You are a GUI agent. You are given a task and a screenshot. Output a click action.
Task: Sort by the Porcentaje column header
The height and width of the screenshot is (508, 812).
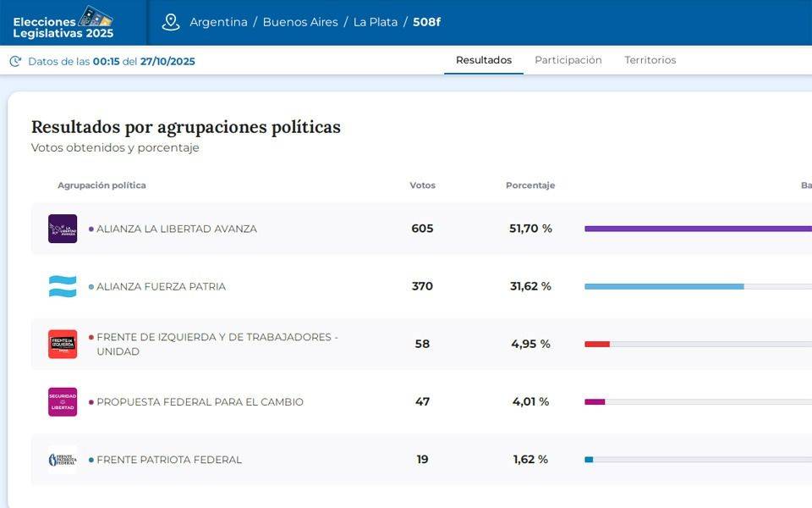click(530, 185)
